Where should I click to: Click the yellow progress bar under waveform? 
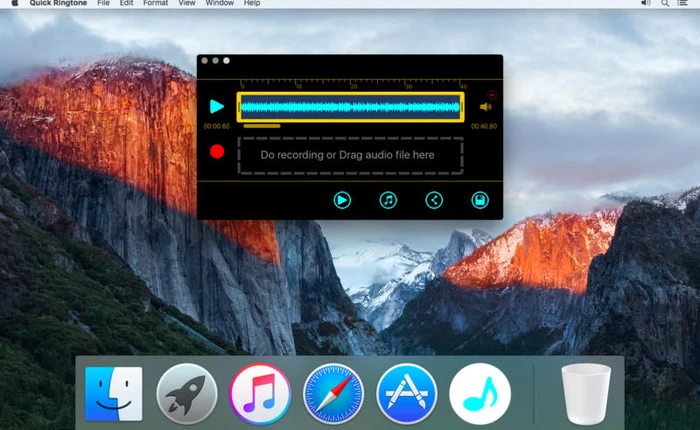[261, 126]
